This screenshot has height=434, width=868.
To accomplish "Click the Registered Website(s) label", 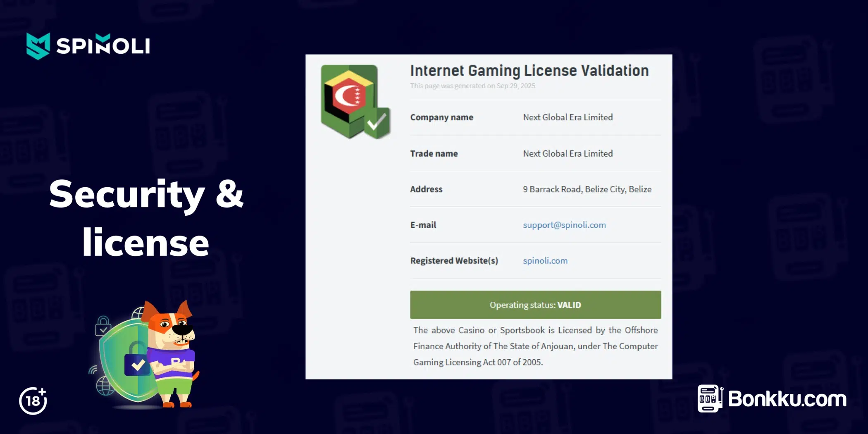I will 454,261.
